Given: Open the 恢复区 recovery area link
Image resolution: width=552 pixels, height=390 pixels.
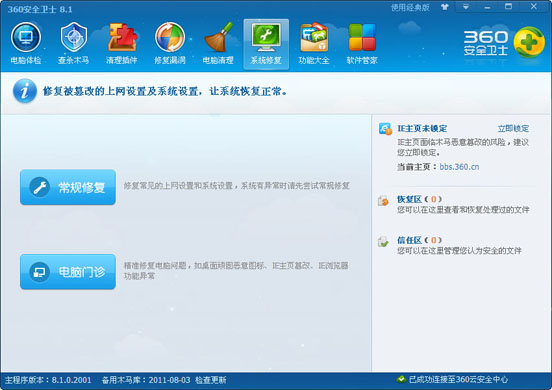Looking at the screenshot, I should click(x=409, y=199).
